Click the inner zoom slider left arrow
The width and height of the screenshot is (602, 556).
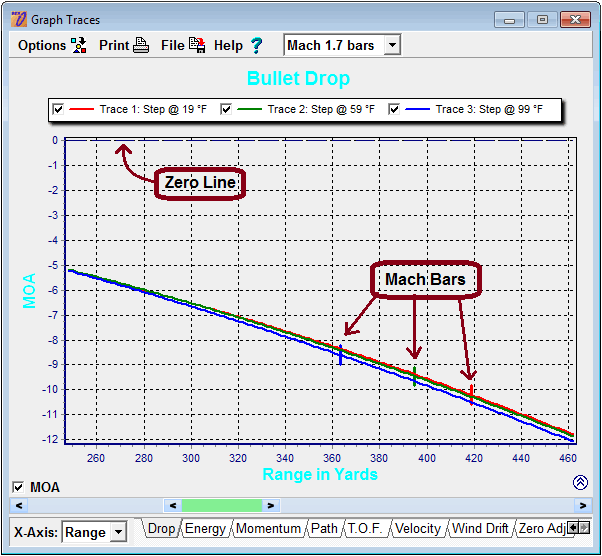(x=173, y=505)
